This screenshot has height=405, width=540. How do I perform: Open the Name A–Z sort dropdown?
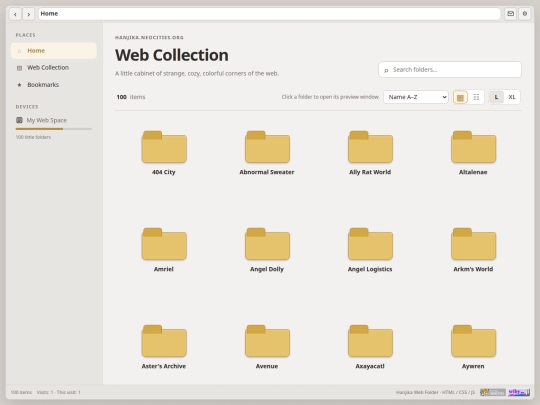click(x=416, y=97)
